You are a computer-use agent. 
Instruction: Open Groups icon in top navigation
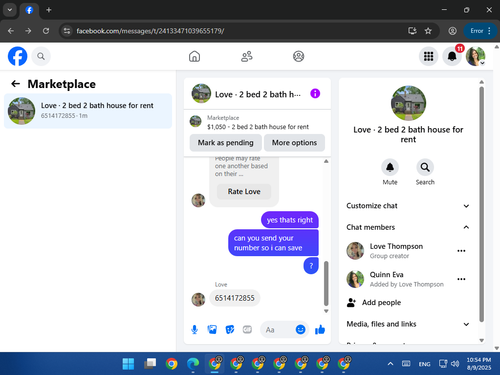pyautogui.click(x=298, y=56)
